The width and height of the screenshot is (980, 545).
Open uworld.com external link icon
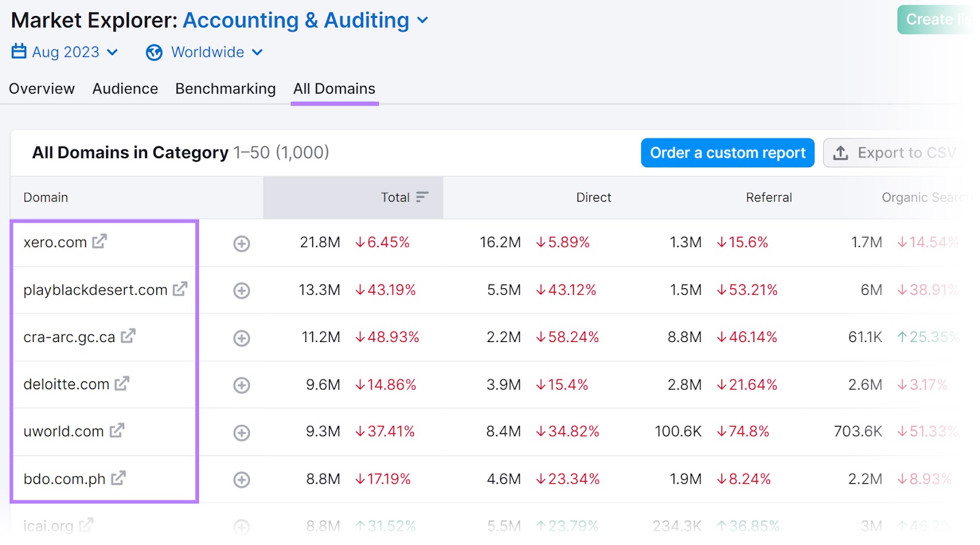[117, 430]
